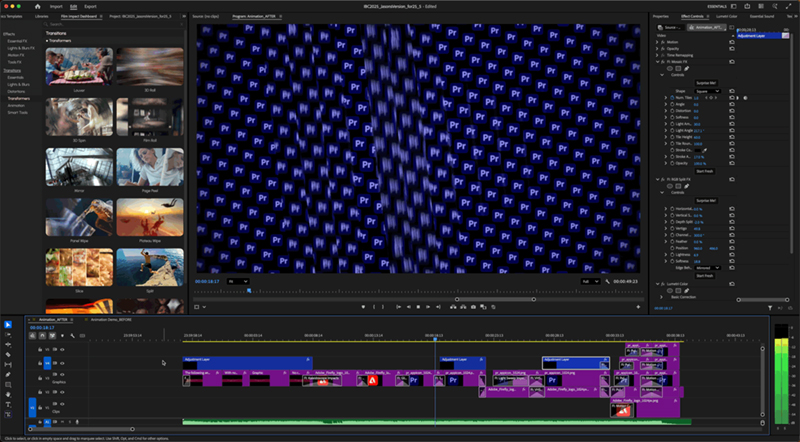Click the Animation category in effects sidebar
The width and height of the screenshot is (800, 442).
(x=17, y=104)
